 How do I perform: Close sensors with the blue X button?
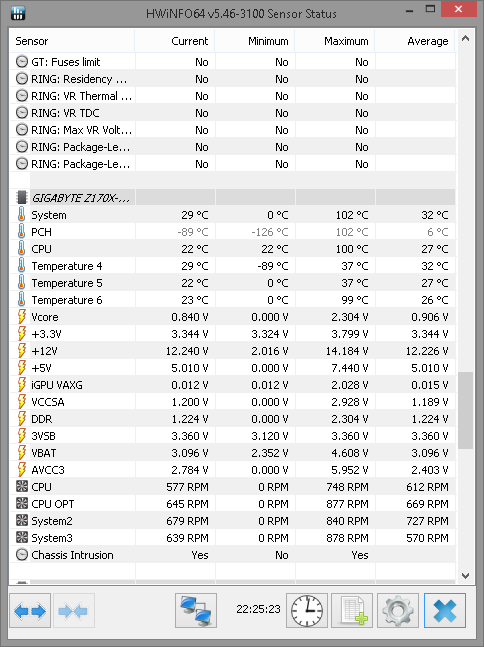point(445,610)
